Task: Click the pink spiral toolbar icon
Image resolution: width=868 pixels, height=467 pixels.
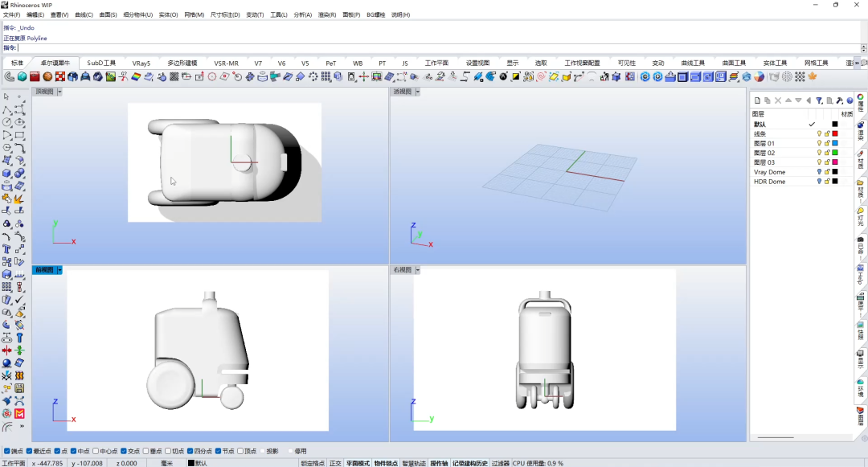Action: point(542,77)
